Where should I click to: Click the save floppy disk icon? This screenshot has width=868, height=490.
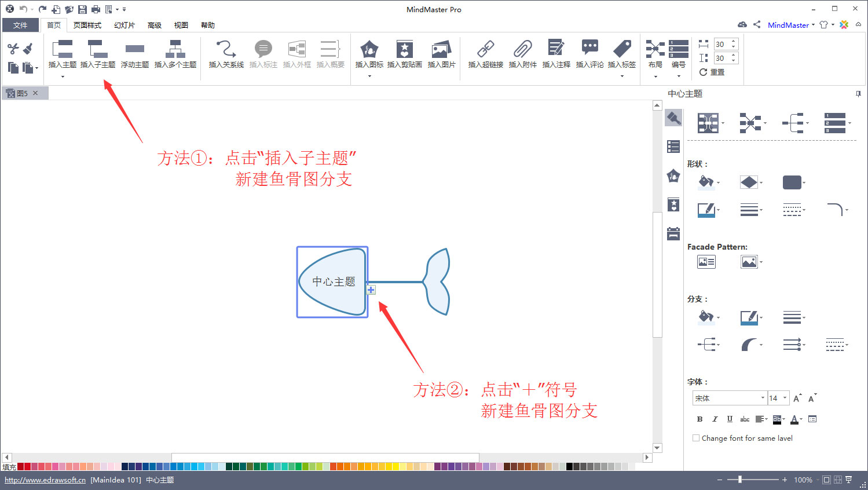(82, 9)
